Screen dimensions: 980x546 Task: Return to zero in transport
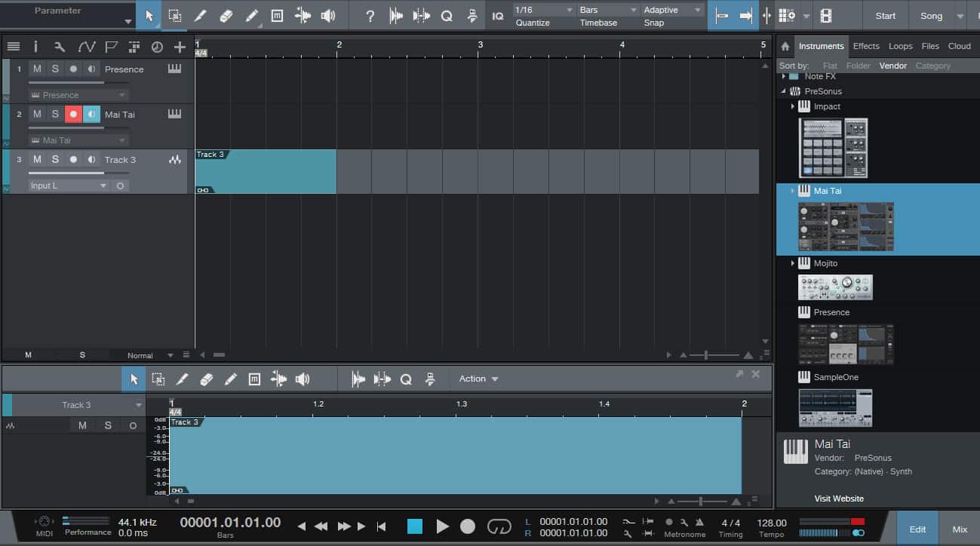coord(381,526)
